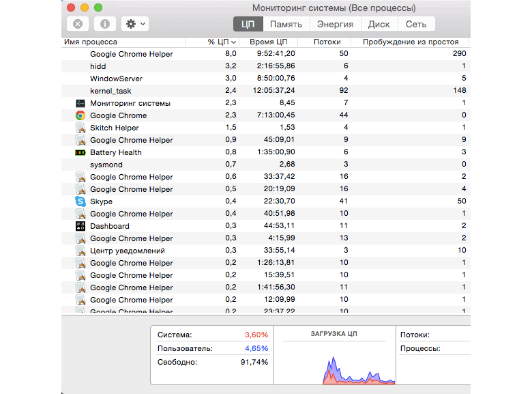Click icon of Chrome Helper with 1:41:56,30
This screenshot has width=532, height=394.
[x=80, y=287]
